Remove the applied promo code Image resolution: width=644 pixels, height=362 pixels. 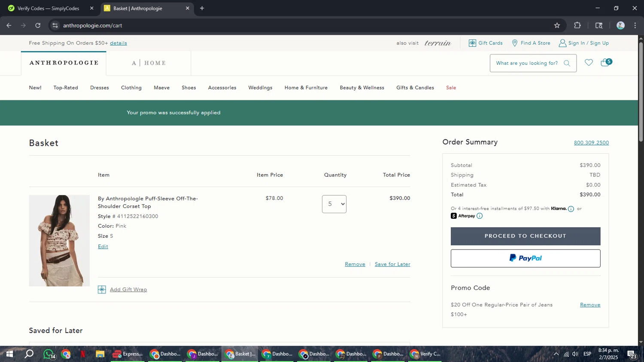tap(590, 305)
